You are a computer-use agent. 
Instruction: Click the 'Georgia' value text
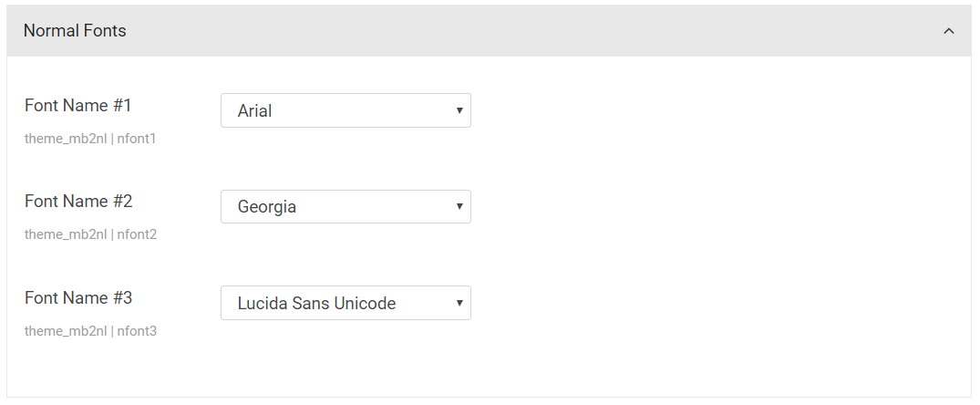click(x=267, y=207)
